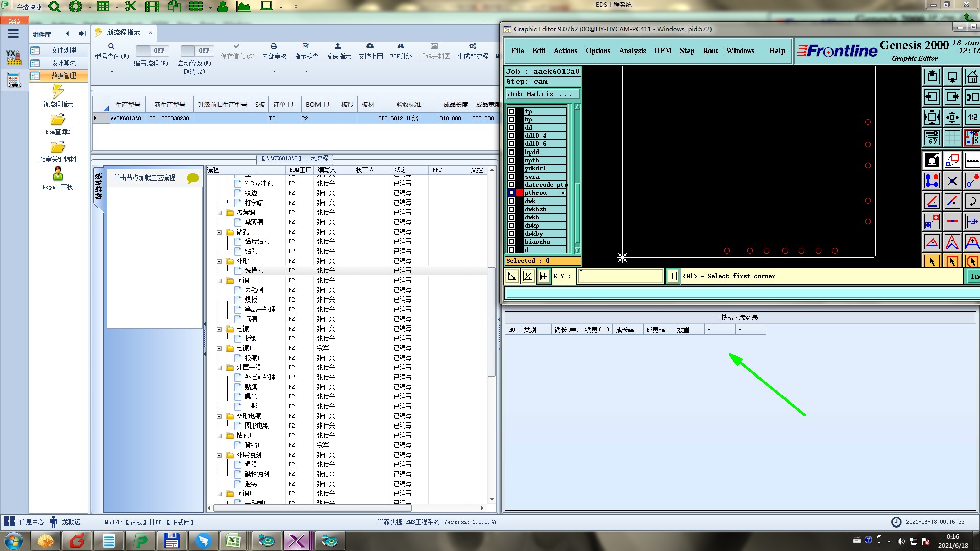The width and height of the screenshot is (980, 551).
Task: Click the 发送指示 upload icon
Action: tap(338, 46)
